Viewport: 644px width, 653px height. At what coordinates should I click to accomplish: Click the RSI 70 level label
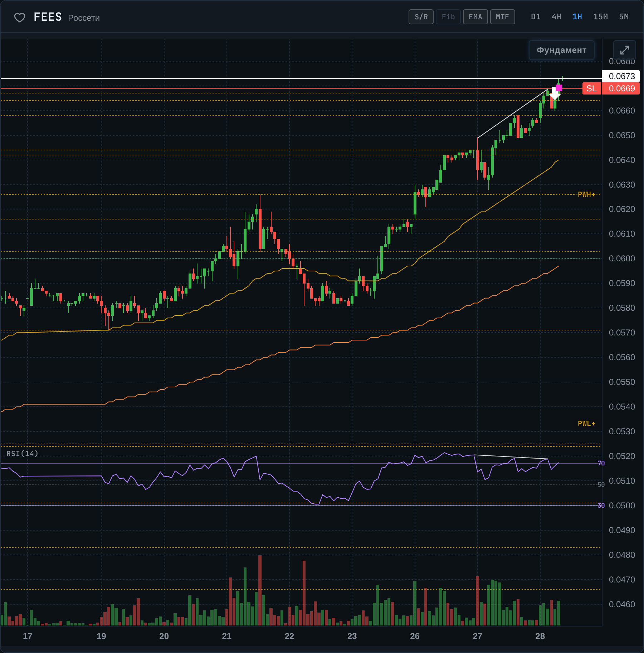coord(601,463)
